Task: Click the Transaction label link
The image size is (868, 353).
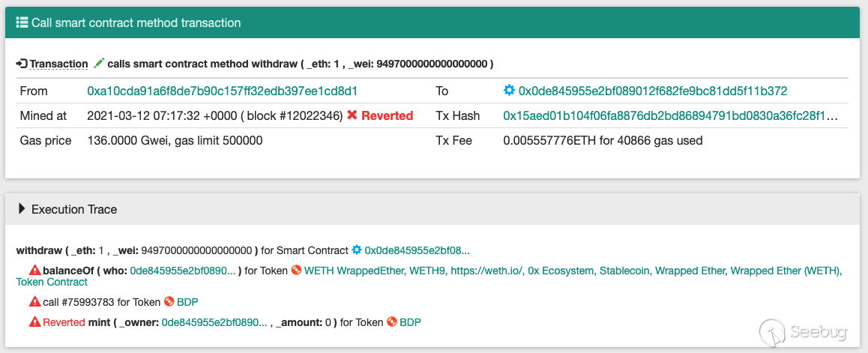Action: (x=58, y=64)
